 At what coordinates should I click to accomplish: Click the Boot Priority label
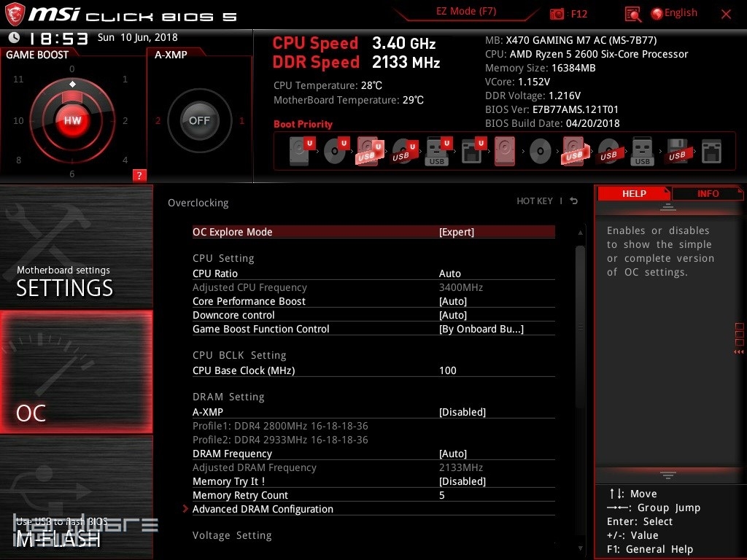coord(303,124)
